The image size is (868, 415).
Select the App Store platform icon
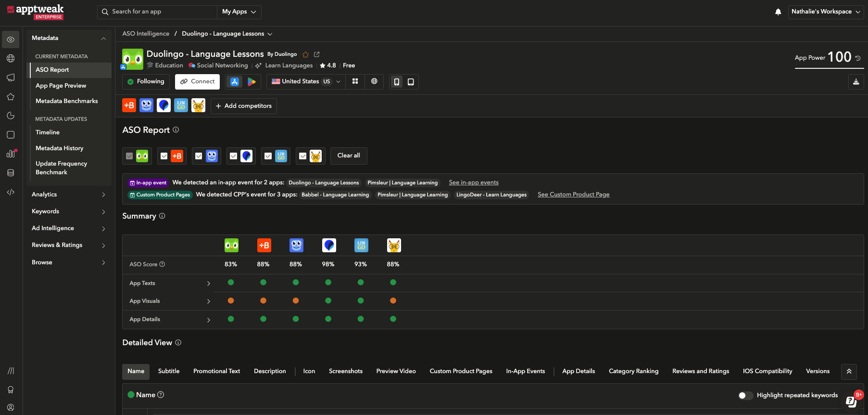coord(235,82)
